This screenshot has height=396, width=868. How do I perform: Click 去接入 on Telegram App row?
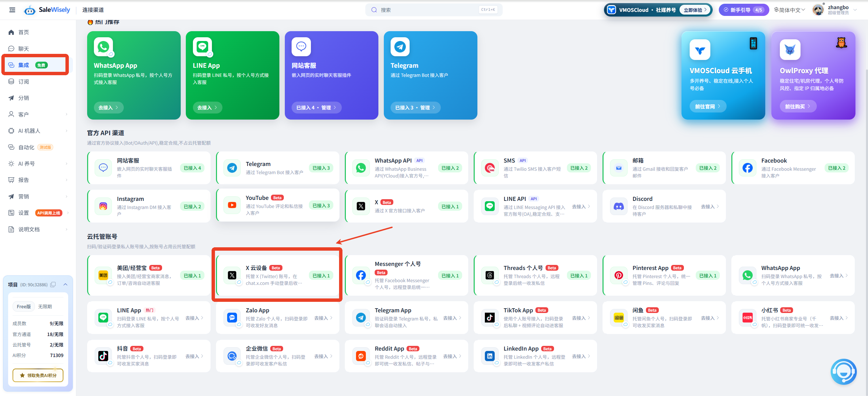(x=452, y=318)
